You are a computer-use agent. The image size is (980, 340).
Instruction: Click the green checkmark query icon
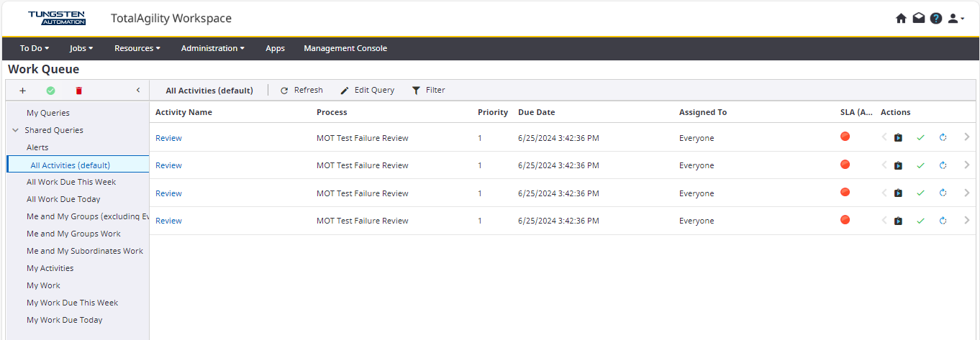[x=50, y=91]
